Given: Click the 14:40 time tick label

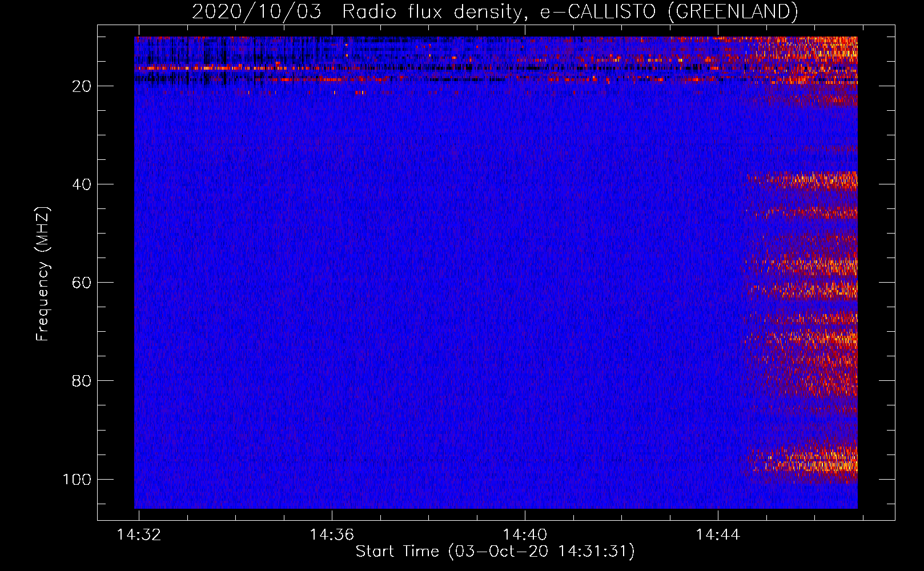Looking at the screenshot, I should pyautogui.click(x=525, y=534).
